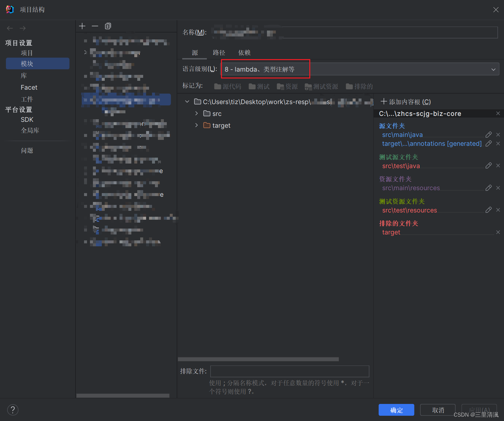
Task: Go forward with the right arrow
Action: pyautogui.click(x=23, y=28)
